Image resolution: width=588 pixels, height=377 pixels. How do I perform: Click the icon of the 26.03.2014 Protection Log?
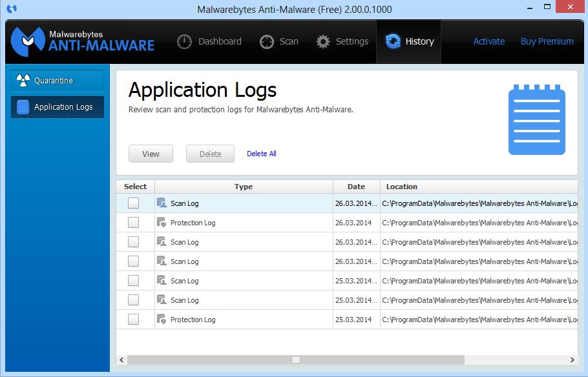(x=162, y=222)
